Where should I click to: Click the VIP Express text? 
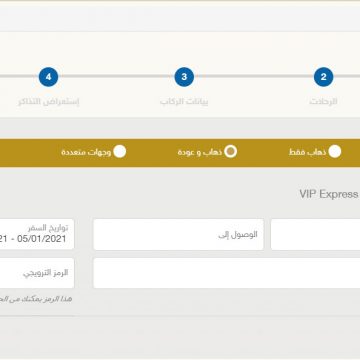(329, 194)
